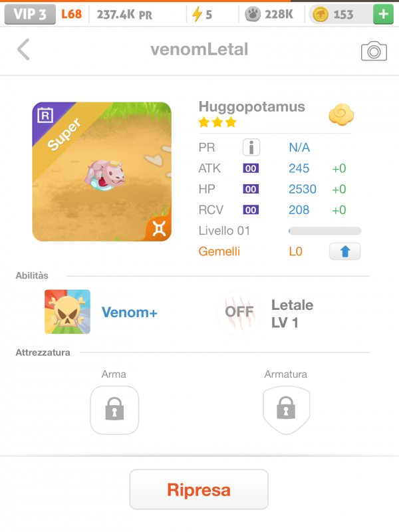Toggle the Letale OFF ability switch

tap(239, 311)
